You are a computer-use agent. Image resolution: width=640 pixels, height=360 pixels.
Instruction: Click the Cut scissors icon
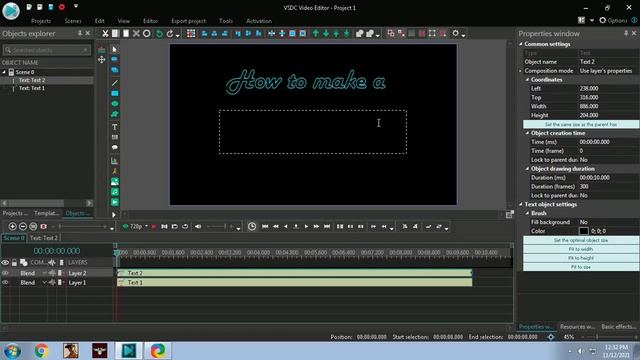(105, 33)
